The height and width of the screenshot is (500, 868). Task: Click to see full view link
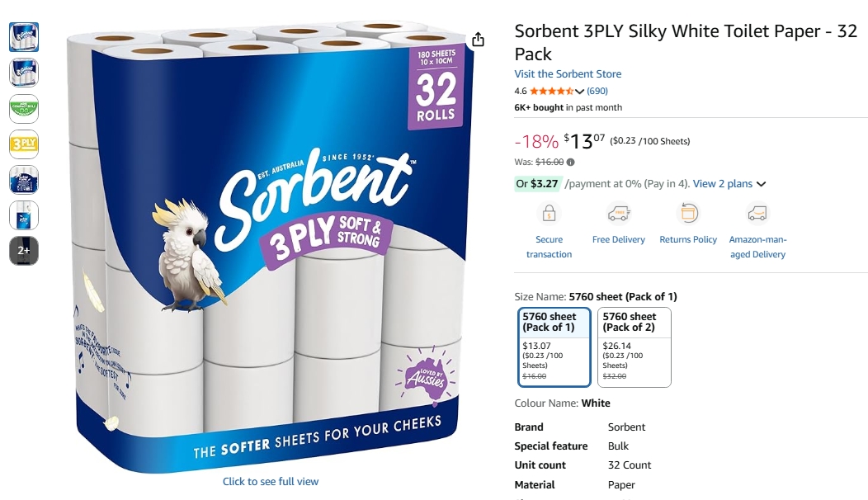271,482
